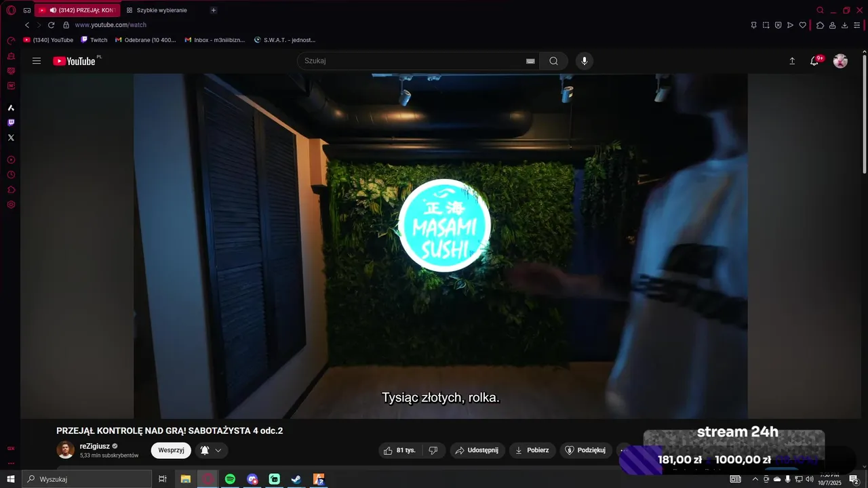Open Task View on taskbar
The image size is (868, 488).
[163, 479]
